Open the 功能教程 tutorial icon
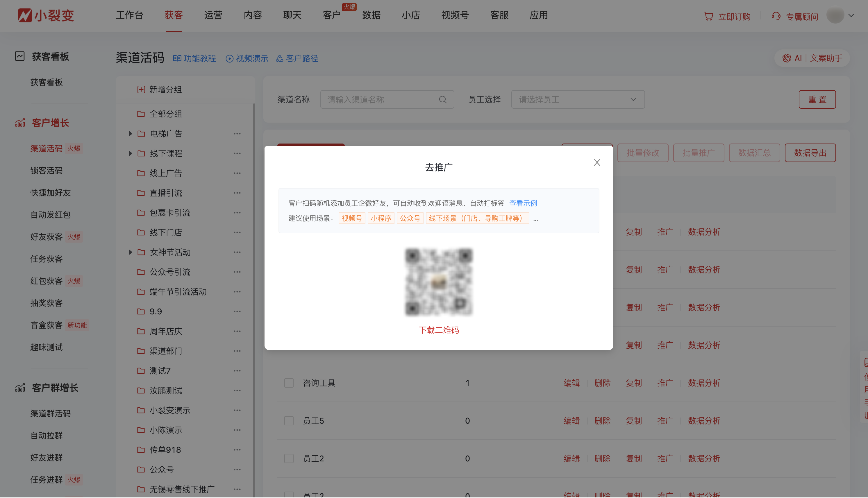The height and width of the screenshot is (498, 868). (x=177, y=58)
